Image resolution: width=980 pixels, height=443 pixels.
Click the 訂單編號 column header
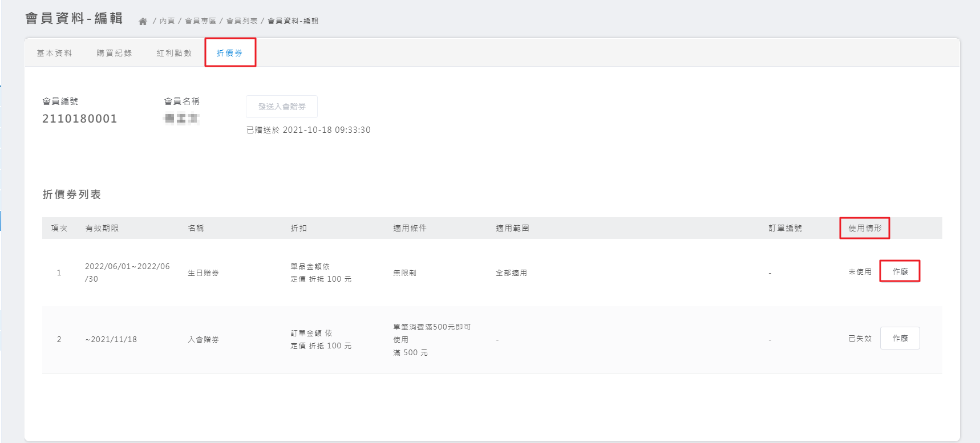pyautogui.click(x=785, y=228)
